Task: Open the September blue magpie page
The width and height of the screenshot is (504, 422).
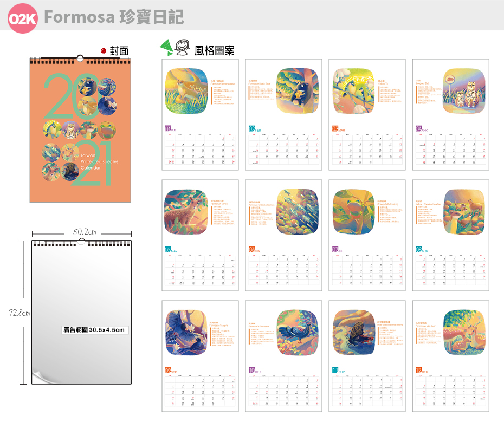Action: click(x=201, y=356)
